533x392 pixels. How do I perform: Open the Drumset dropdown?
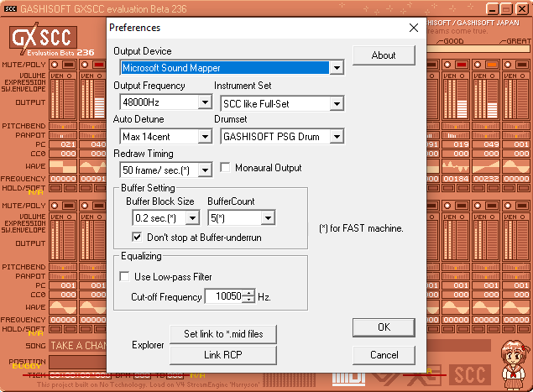[337, 137]
